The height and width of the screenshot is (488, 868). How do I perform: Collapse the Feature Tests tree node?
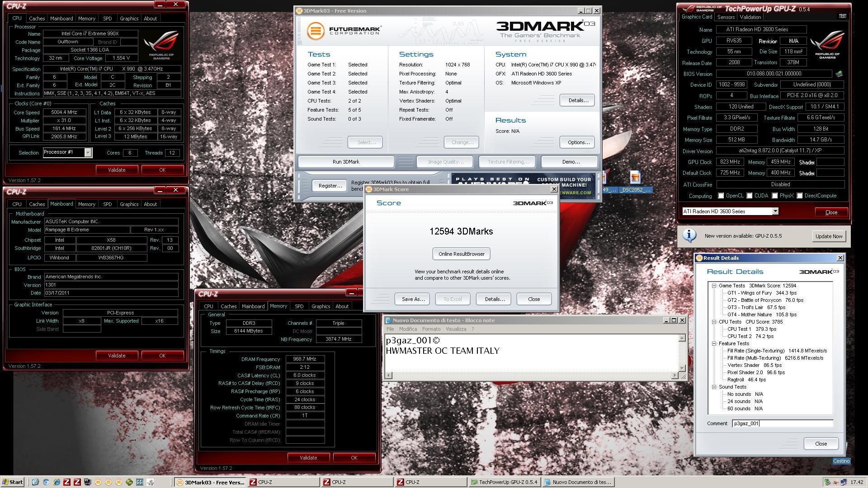[x=714, y=343]
